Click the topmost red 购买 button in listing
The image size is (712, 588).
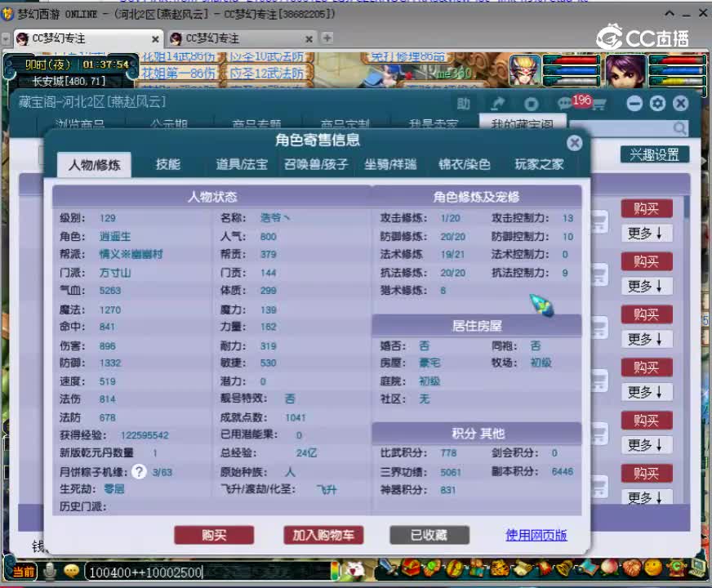[647, 209]
